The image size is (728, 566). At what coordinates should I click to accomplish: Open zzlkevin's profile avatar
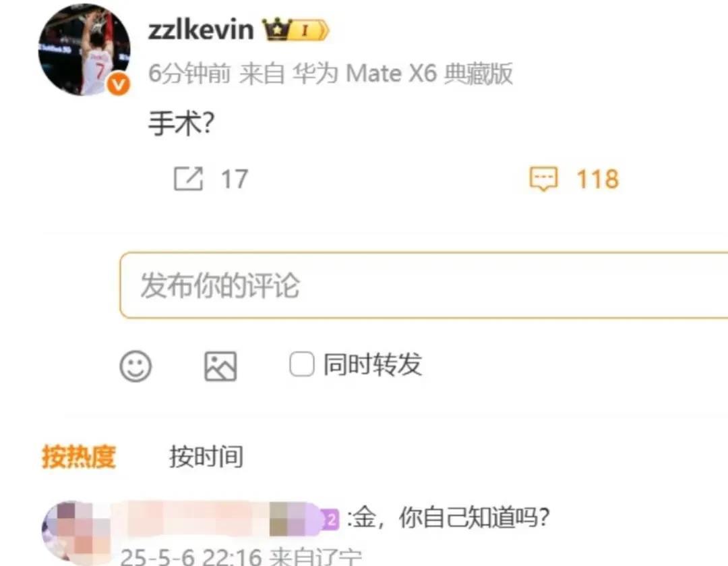[84, 49]
